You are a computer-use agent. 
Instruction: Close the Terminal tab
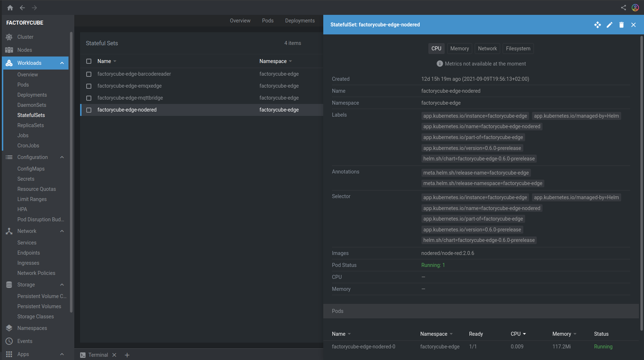[114, 355]
